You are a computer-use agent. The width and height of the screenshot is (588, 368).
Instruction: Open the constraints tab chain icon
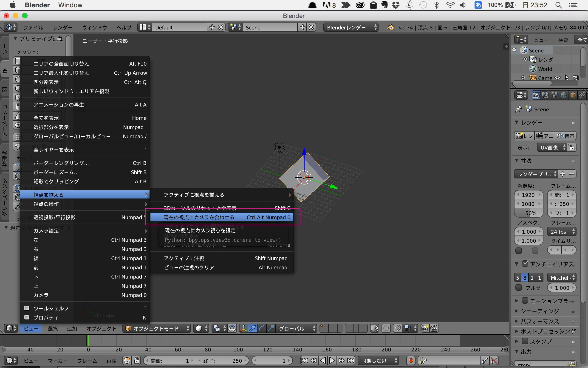click(x=582, y=95)
